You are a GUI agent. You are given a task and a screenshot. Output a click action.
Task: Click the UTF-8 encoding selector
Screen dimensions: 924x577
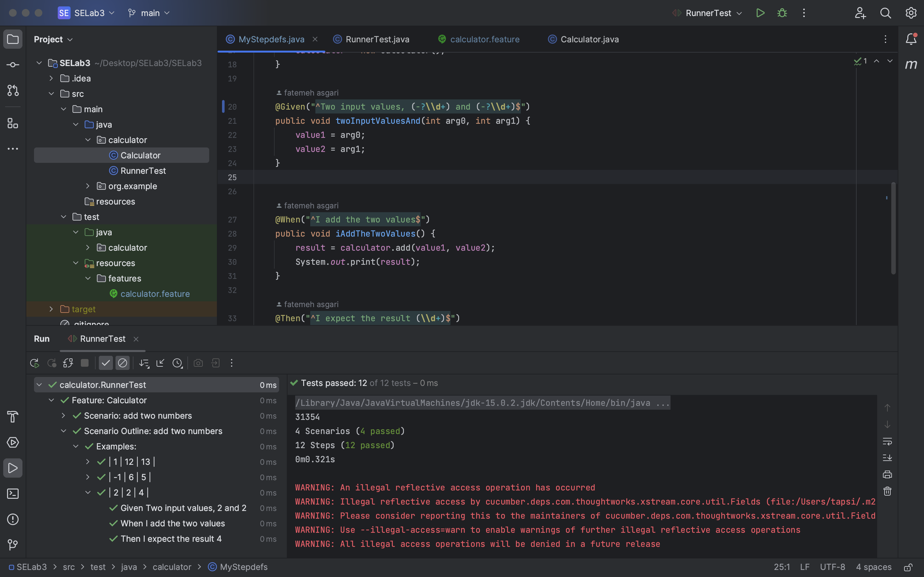(x=832, y=567)
